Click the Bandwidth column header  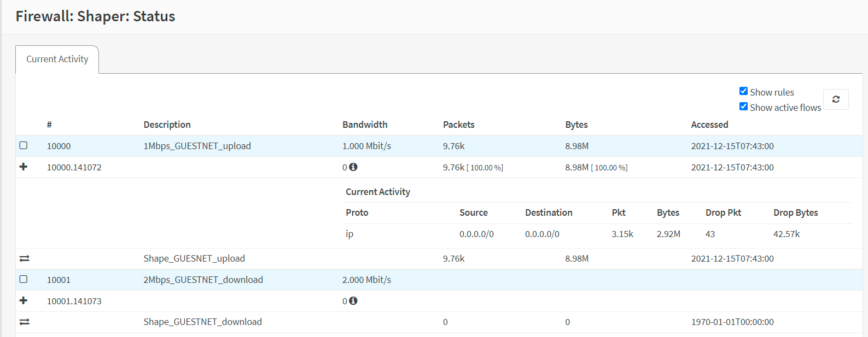[x=365, y=125]
